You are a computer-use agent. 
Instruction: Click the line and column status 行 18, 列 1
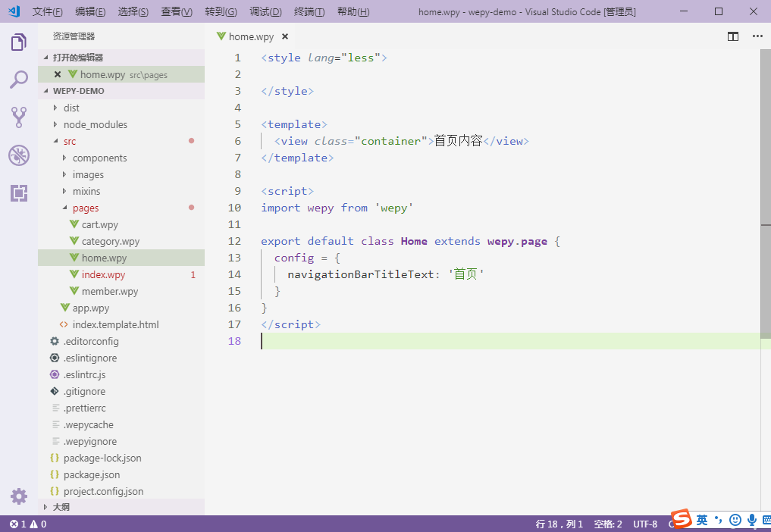pos(559,524)
